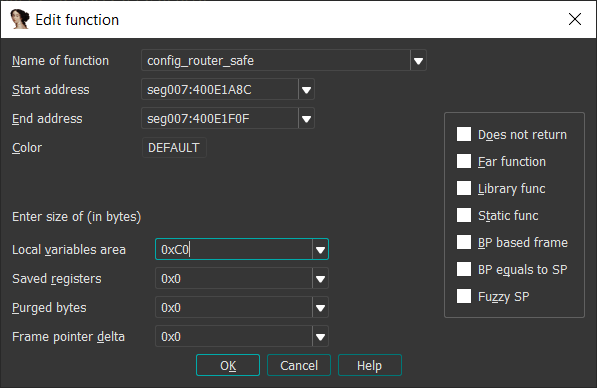597x388 pixels.
Task: Click the Start address field
Action: (x=220, y=89)
